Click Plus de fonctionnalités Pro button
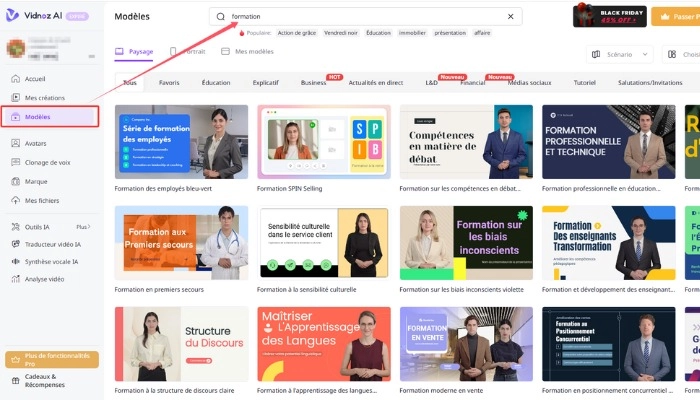 52,359
